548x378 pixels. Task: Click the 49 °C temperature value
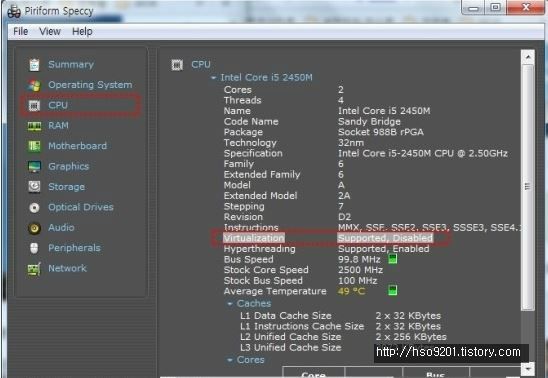coord(351,291)
